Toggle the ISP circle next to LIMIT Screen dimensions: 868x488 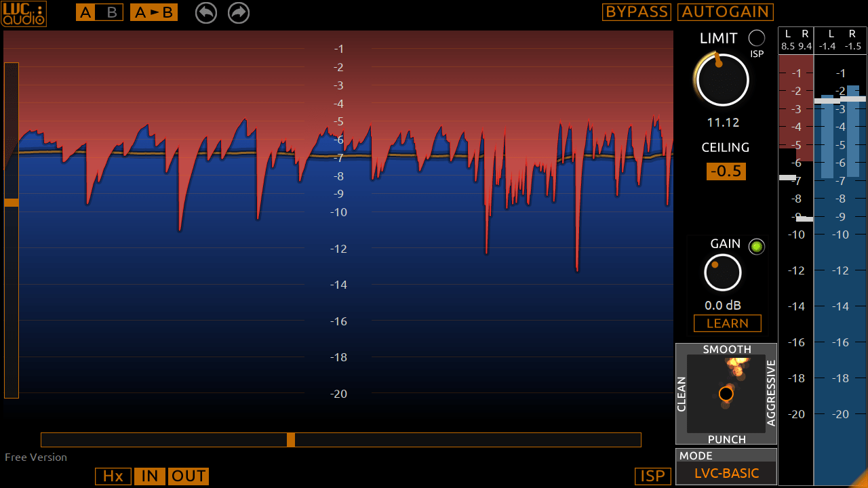[x=756, y=38]
